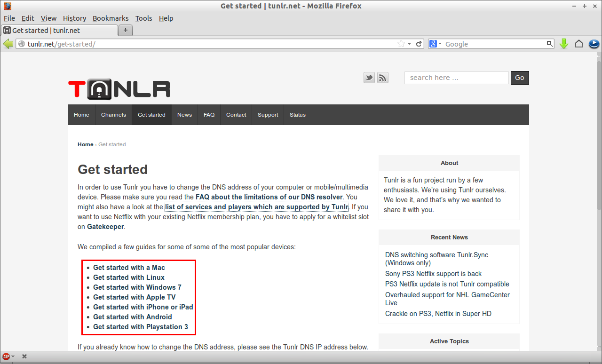Open the address bar history dropdown arrow
The height and width of the screenshot is (364, 602).
tap(409, 44)
